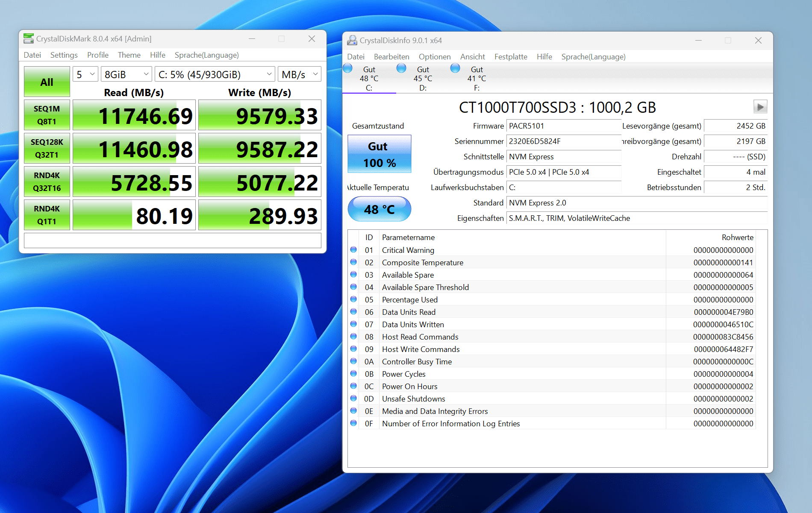Click the disk title CT1000T700SSD3 : 1000,2 GB

click(x=557, y=107)
